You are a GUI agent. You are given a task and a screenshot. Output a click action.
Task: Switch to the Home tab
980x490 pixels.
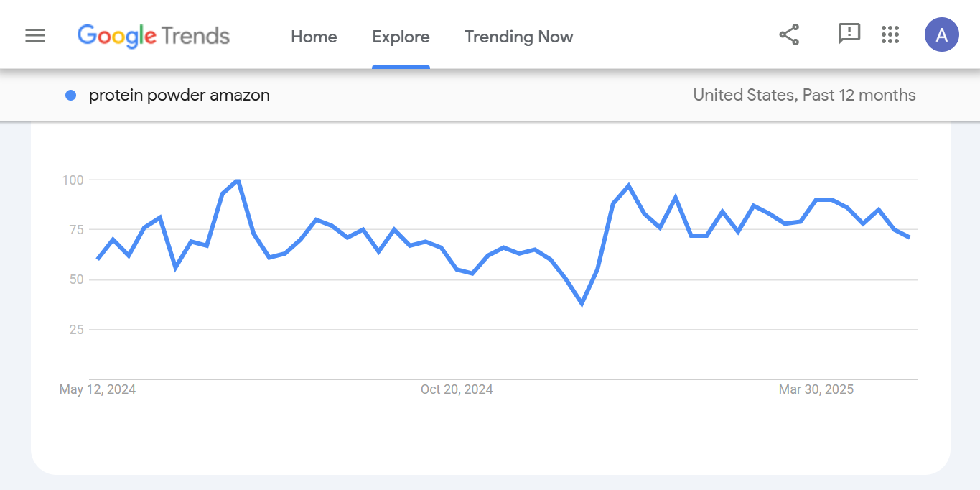(314, 37)
